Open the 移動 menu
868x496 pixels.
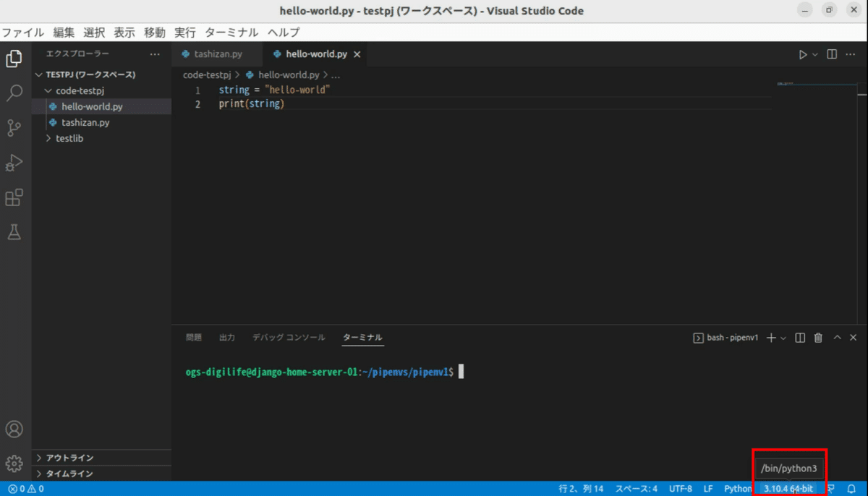pos(155,33)
